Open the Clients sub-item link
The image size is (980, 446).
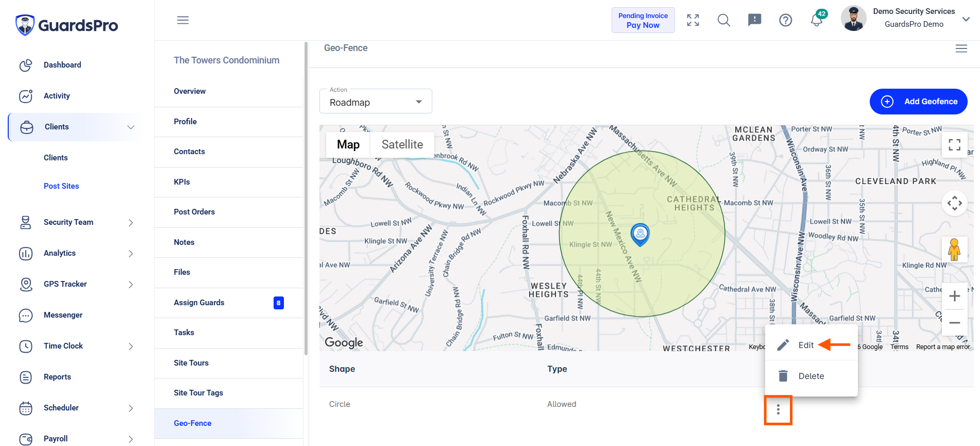pos(56,158)
